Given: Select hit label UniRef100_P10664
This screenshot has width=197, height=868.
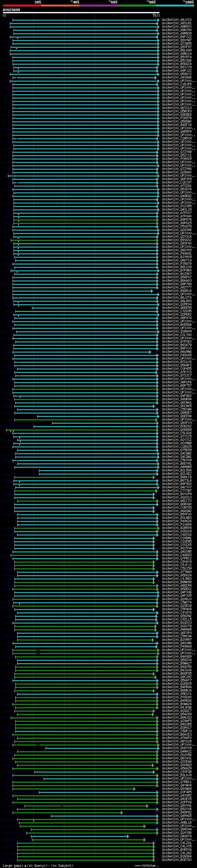Looking at the screenshot, I should point(177,524).
